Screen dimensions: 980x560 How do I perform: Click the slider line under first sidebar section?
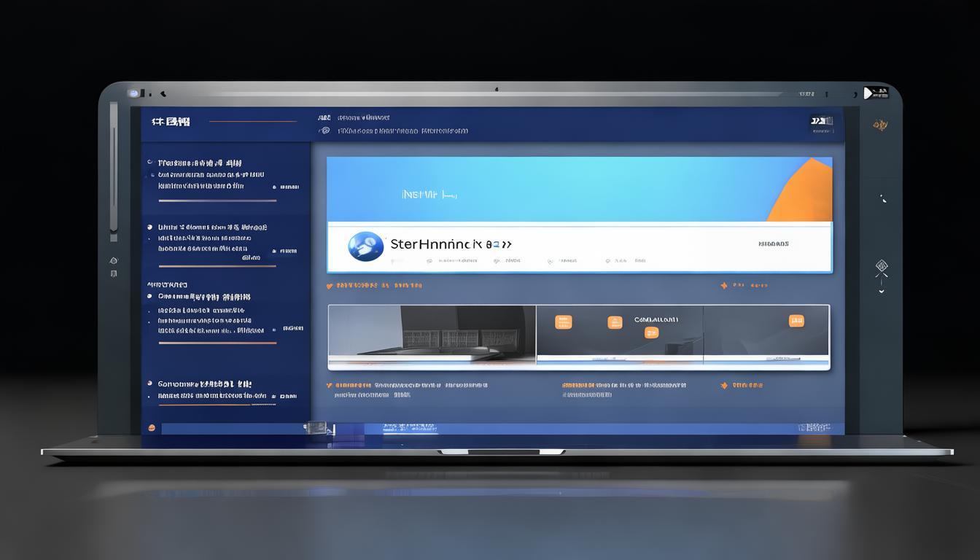(217, 201)
